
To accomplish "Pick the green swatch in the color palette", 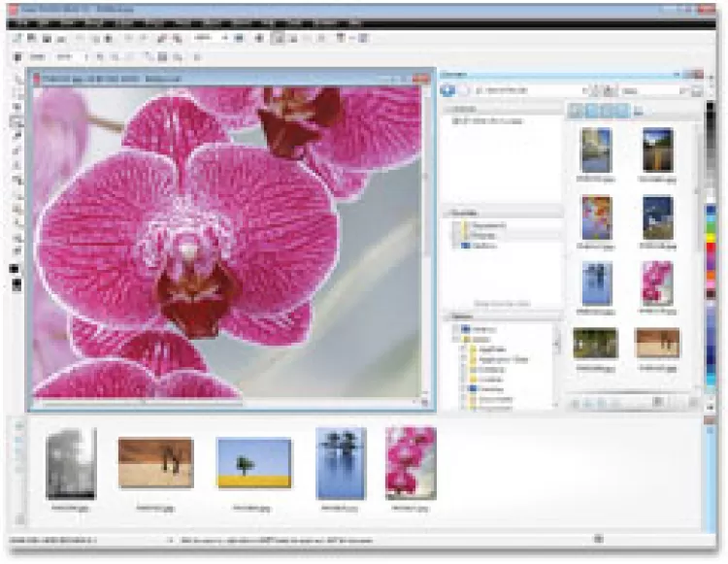I will (x=711, y=227).
